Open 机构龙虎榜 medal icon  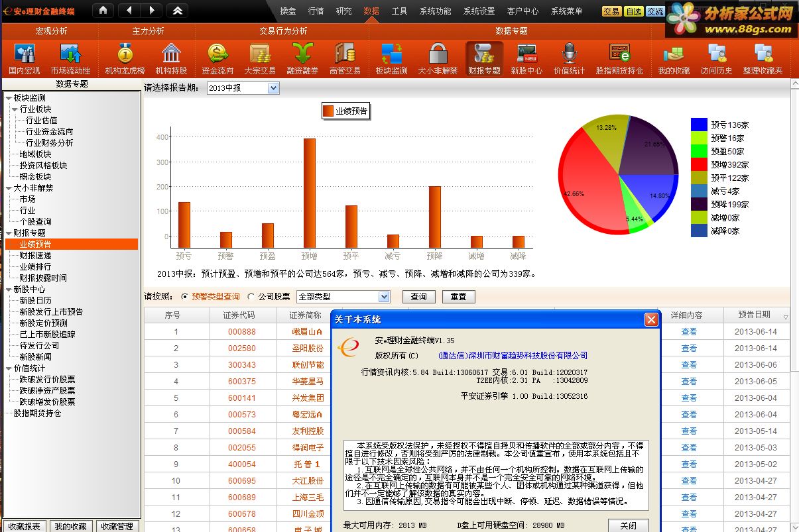click(125, 58)
